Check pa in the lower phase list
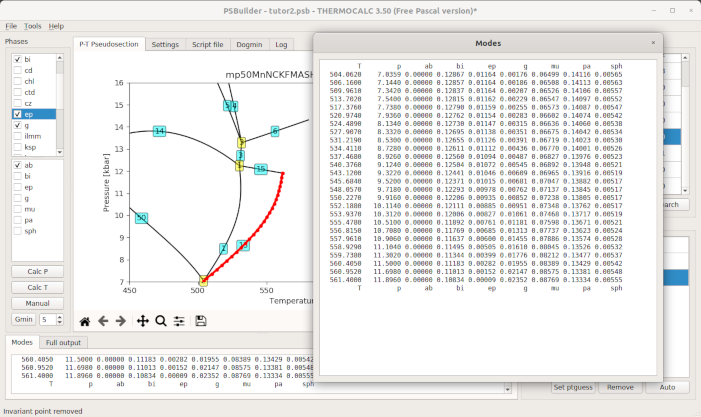Image resolution: width=701 pixels, height=417 pixels. tap(17, 220)
